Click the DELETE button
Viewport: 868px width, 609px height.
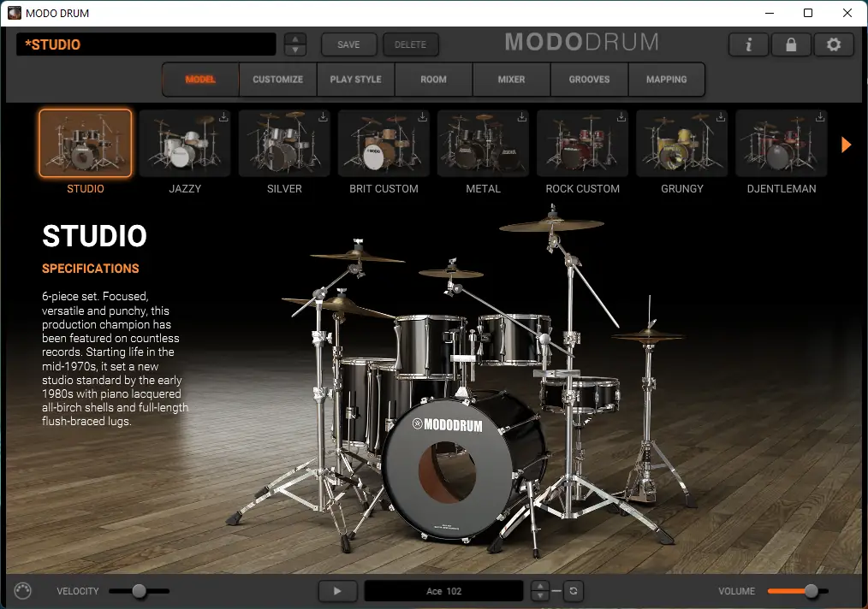tap(410, 44)
